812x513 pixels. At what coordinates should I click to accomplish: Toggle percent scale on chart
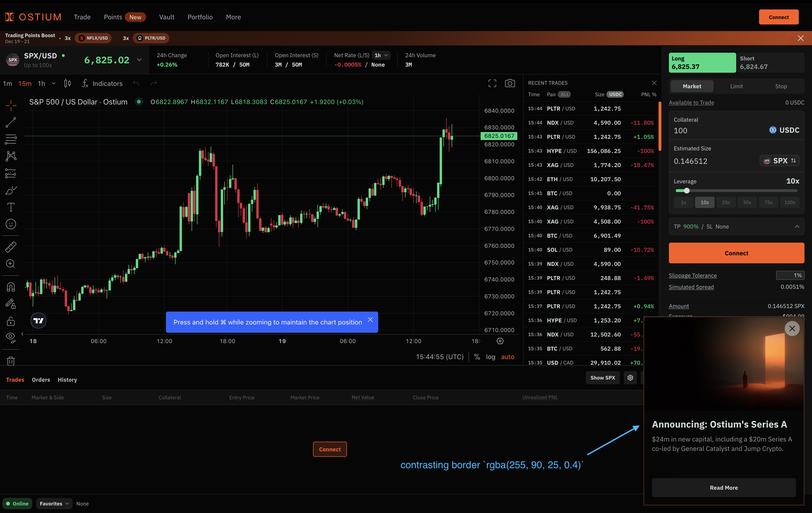[476, 357]
